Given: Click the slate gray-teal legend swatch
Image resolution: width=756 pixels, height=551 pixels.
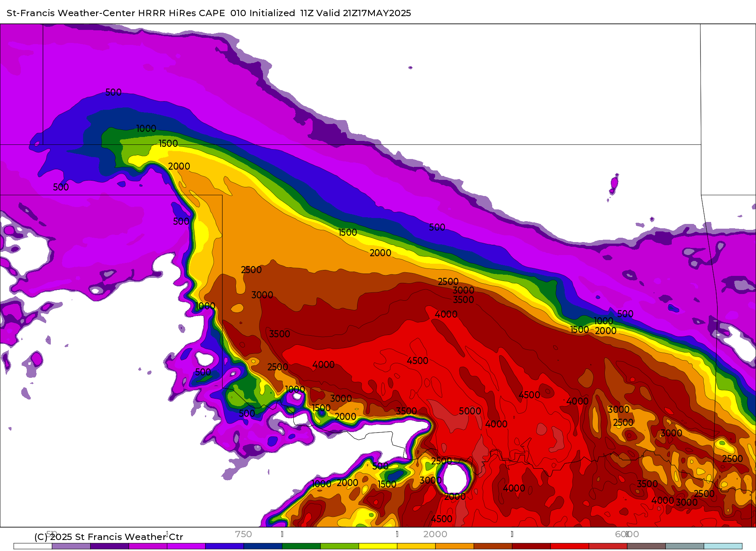Looking at the screenshot, I should [684, 546].
